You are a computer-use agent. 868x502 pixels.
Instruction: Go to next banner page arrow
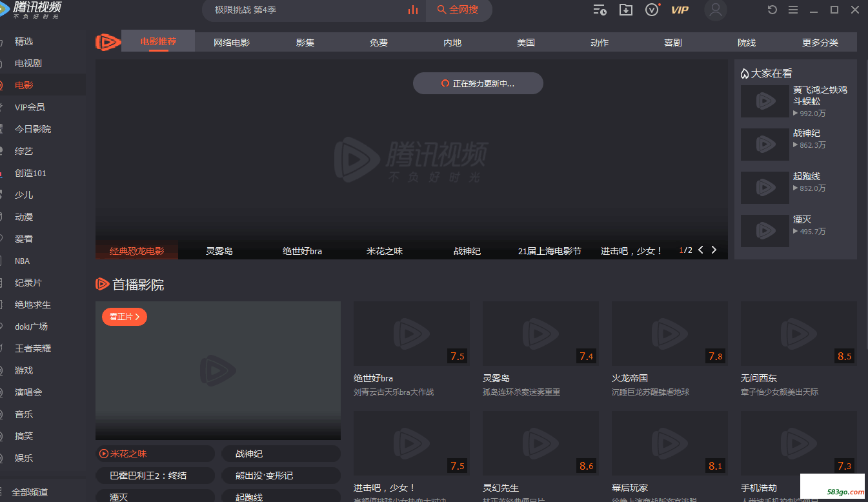tap(714, 250)
